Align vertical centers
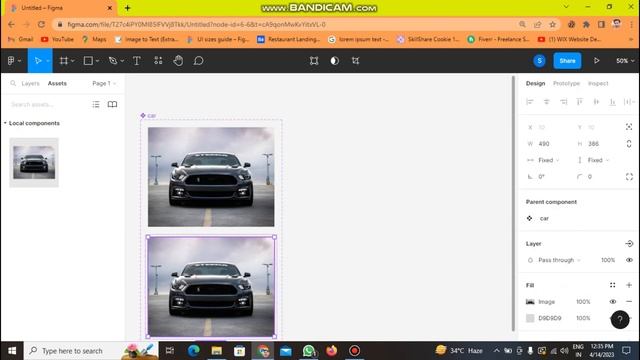The width and height of the screenshot is (640, 360). click(x=596, y=102)
